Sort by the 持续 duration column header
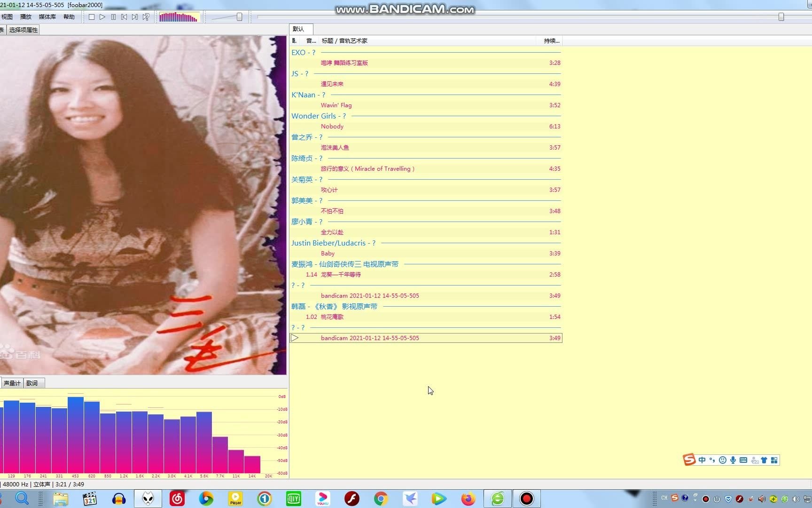Viewport: 812px width, 508px height. point(549,41)
